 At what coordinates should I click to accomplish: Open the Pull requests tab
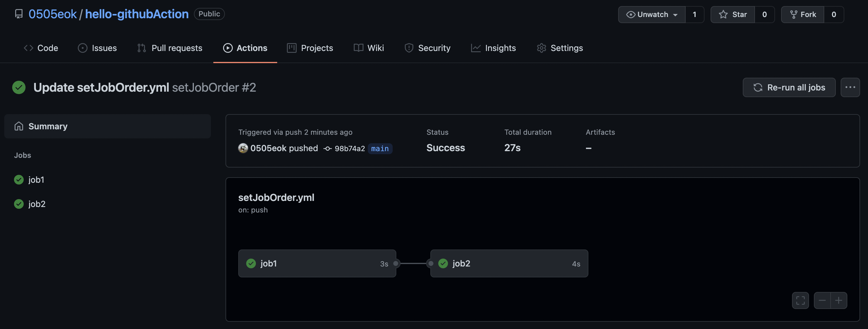(x=170, y=48)
